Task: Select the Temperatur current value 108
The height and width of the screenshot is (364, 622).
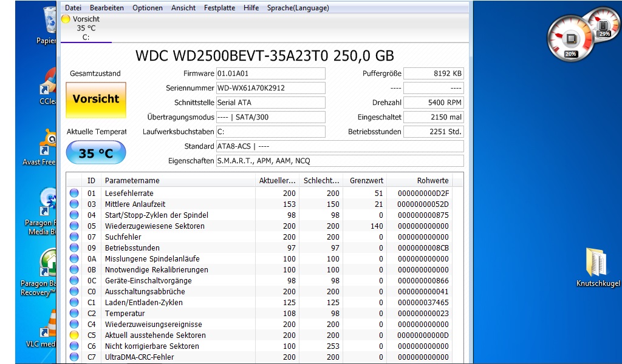Action: tap(289, 313)
